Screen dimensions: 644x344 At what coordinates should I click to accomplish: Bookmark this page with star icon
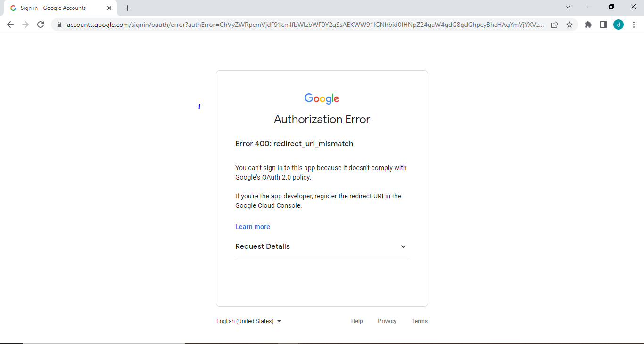click(570, 25)
